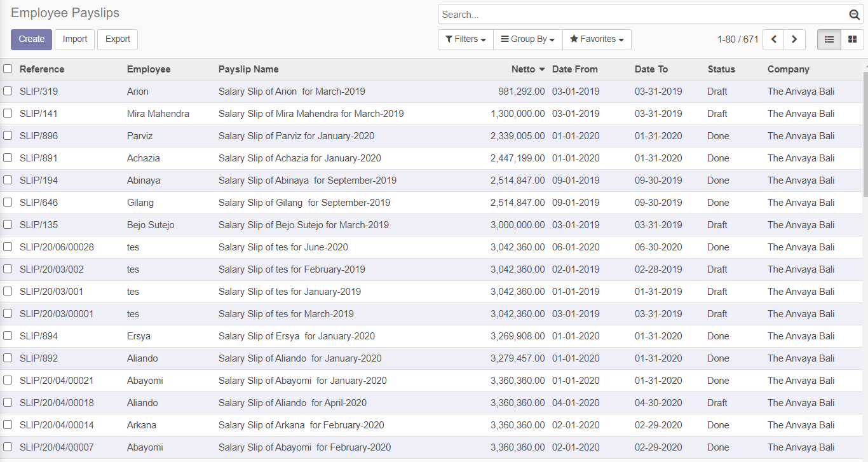868x462 pixels.
Task: Open the Group By dropdown
Action: point(528,39)
